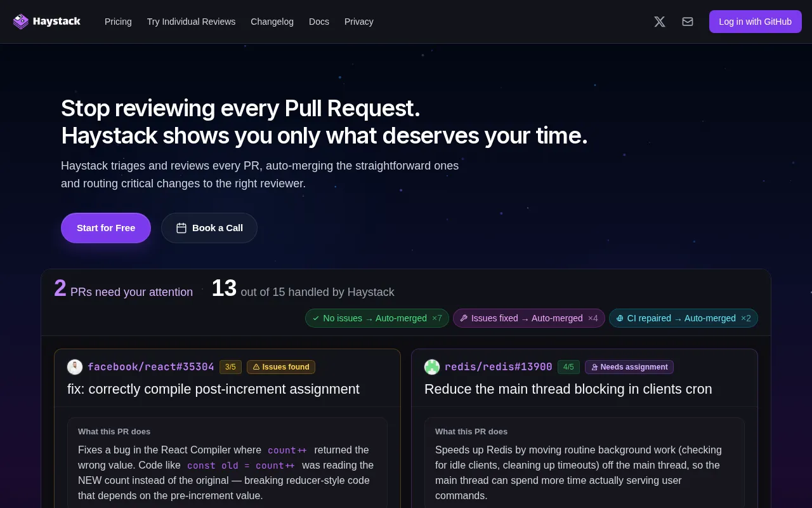Image resolution: width=812 pixels, height=508 pixels.
Task: Select the CI repaired Auto-merged ×2 filter
Action: click(x=683, y=318)
